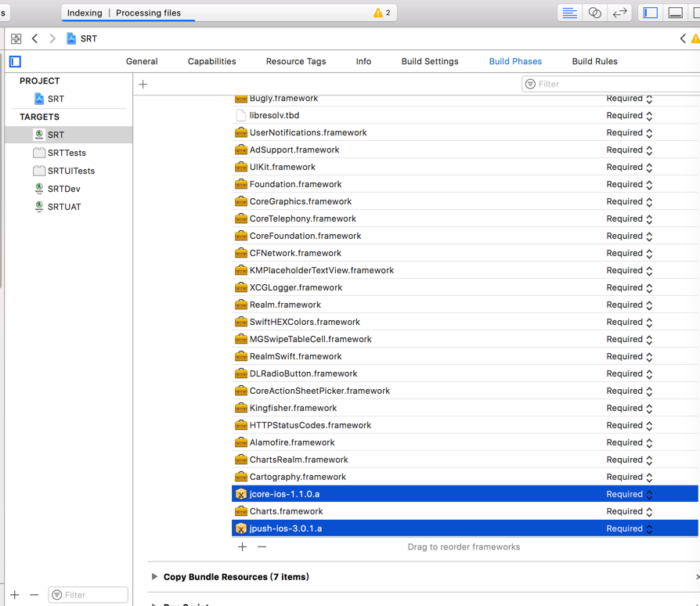Image resolution: width=700 pixels, height=606 pixels.
Task: Hide the project and targets list
Action: pyautogui.click(x=15, y=62)
